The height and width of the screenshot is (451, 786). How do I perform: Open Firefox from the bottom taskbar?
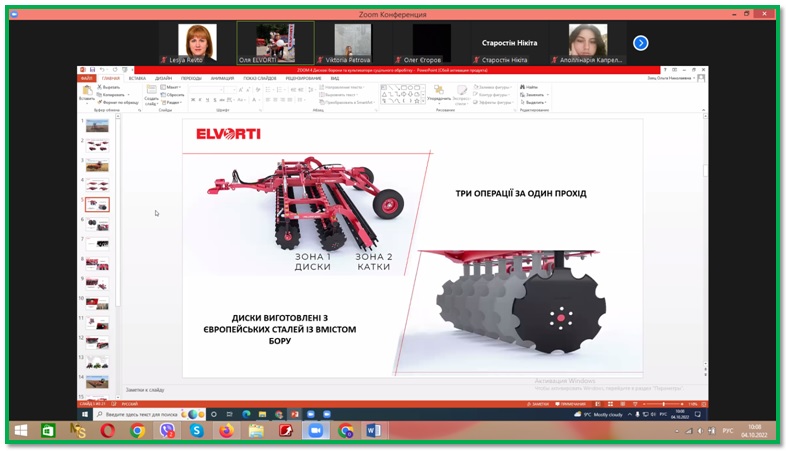(227, 431)
